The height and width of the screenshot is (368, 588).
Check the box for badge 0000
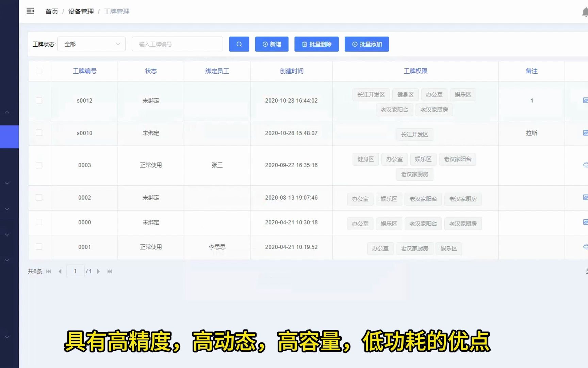(39, 222)
